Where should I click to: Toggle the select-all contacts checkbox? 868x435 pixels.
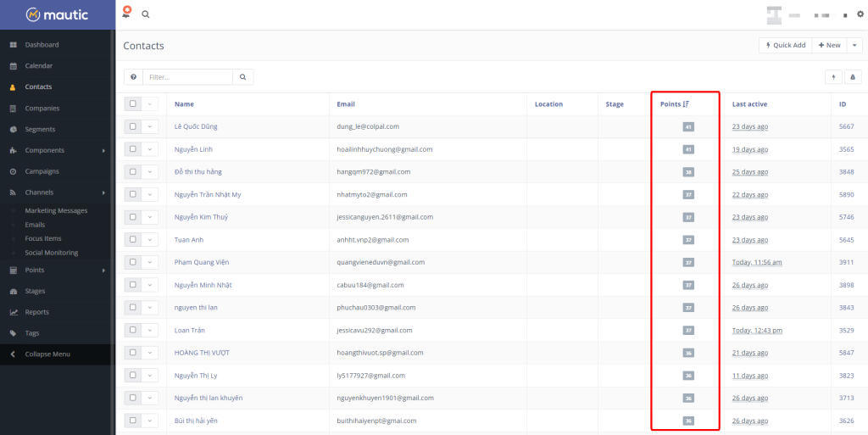click(133, 104)
